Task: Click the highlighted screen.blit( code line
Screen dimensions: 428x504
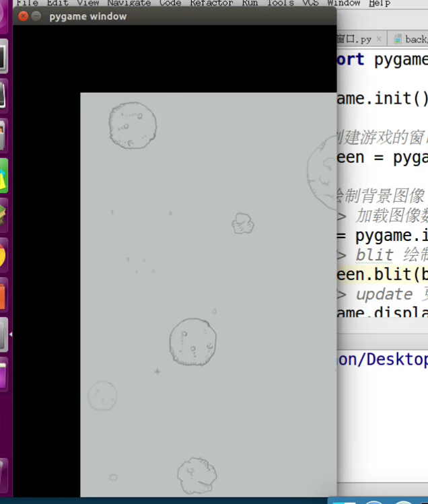Action: (382, 275)
